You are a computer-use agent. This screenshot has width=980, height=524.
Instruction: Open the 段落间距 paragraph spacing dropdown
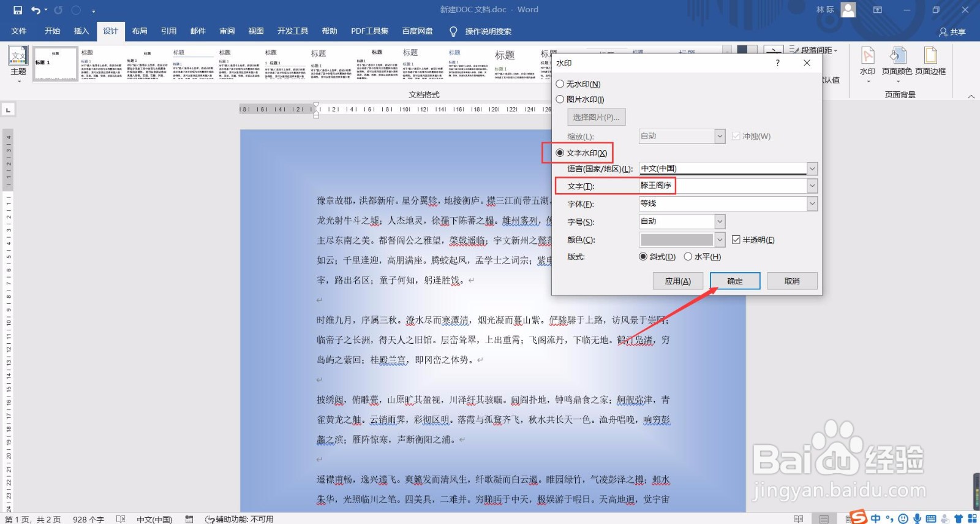[813, 50]
